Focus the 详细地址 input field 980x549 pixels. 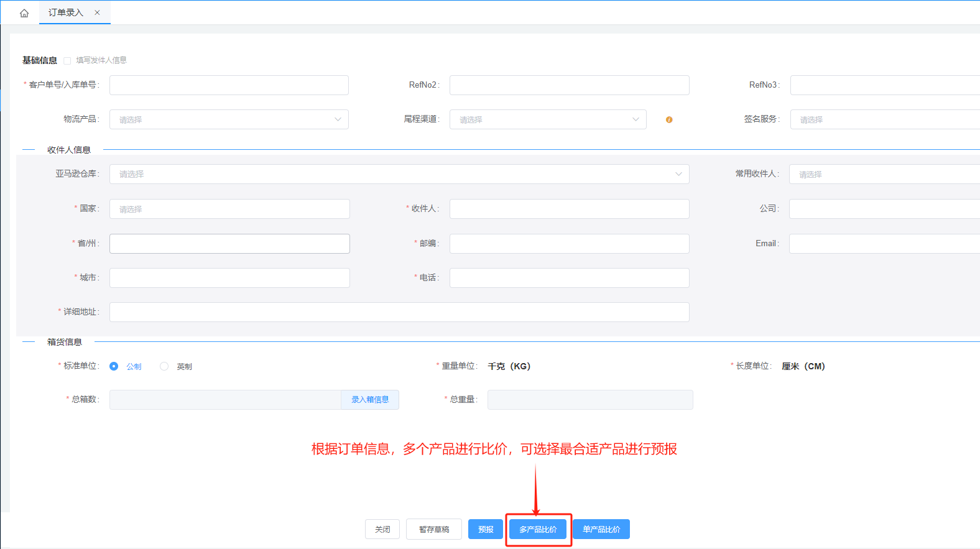399,312
